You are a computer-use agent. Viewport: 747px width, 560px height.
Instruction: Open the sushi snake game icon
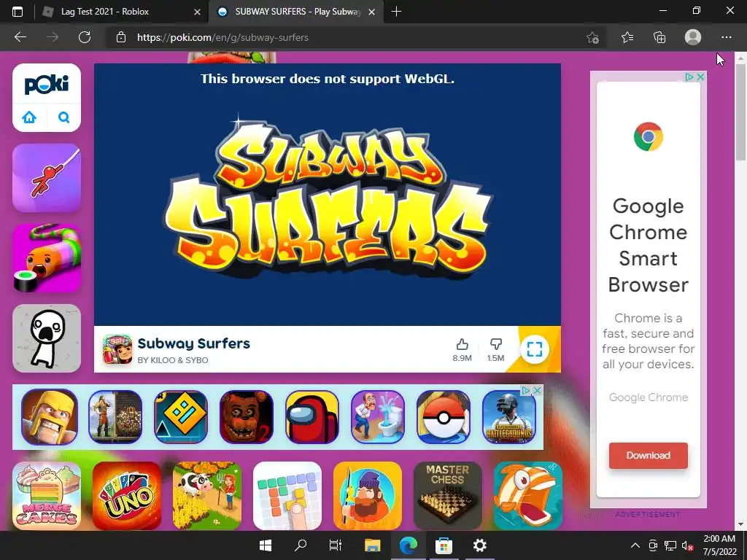pos(46,258)
